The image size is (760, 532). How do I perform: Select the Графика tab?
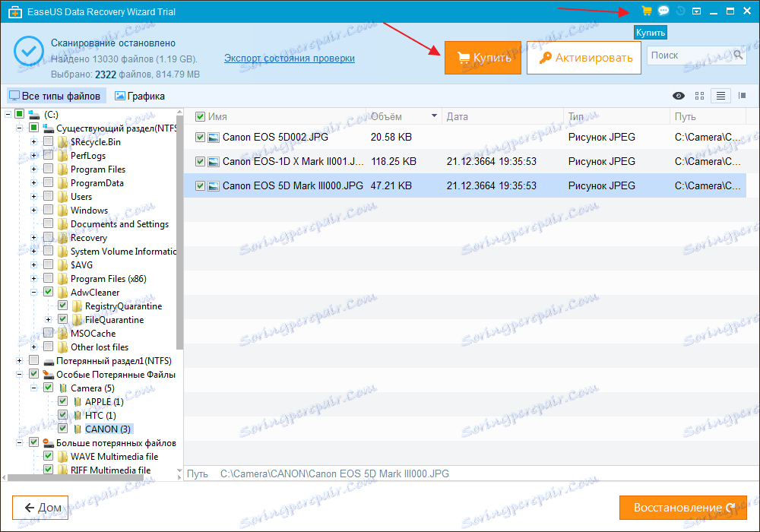tap(140, 96)
